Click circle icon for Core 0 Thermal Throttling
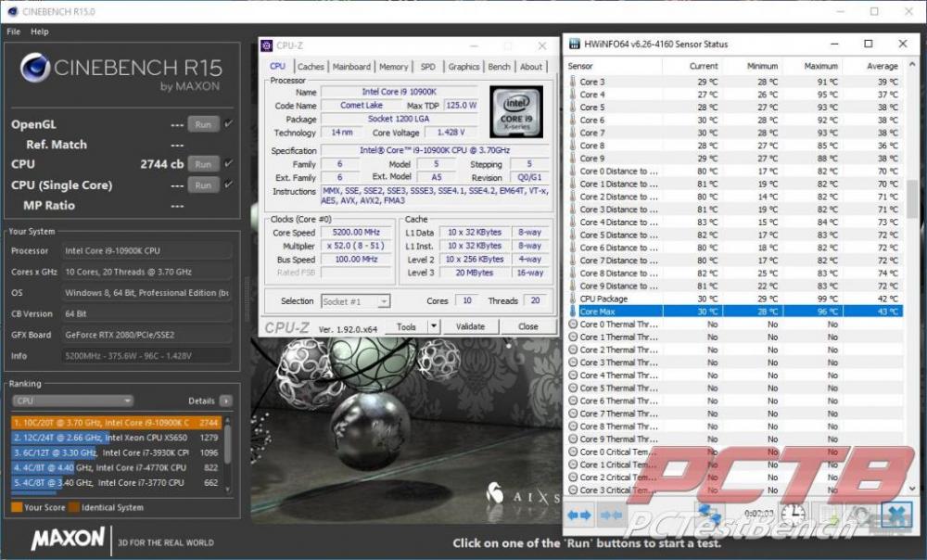 [x=573, y=325]
